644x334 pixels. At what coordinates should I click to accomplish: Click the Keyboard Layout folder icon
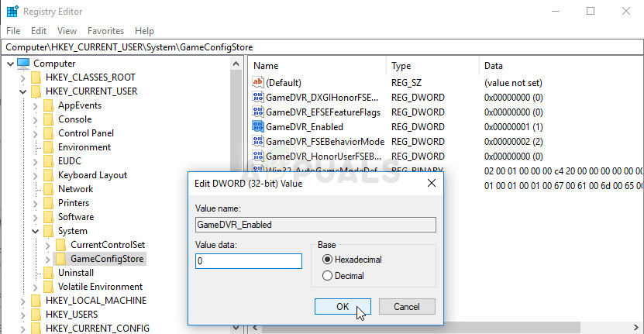click(49, 175)
